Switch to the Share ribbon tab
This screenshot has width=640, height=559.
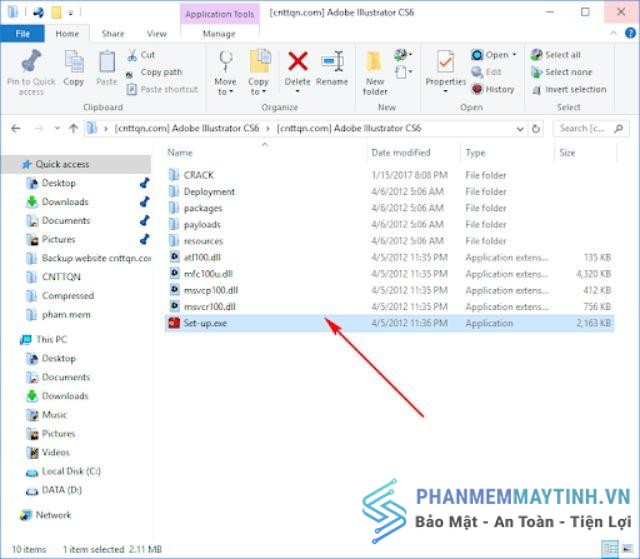point(113,34)
